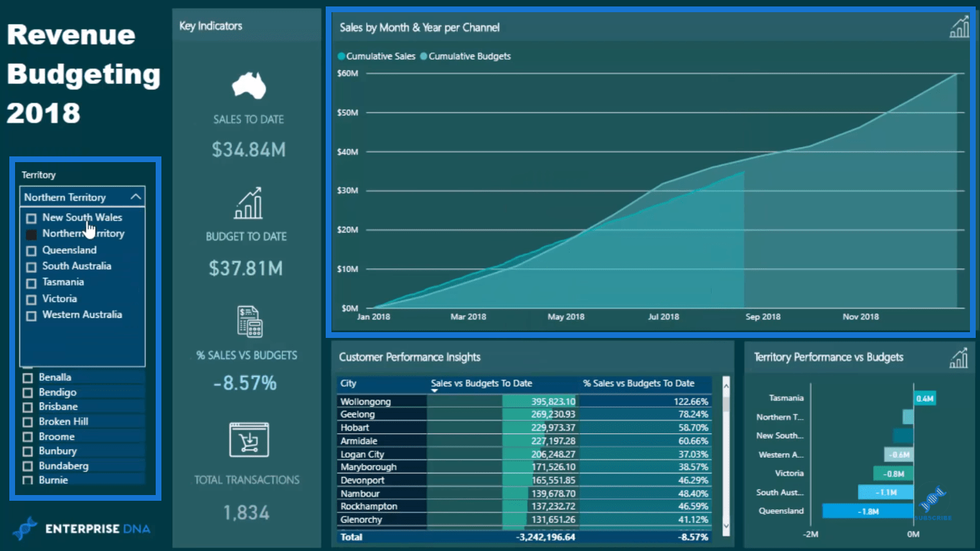
Task: Click the 1,834 total transactions value
Action: click(x=246, y=512)
